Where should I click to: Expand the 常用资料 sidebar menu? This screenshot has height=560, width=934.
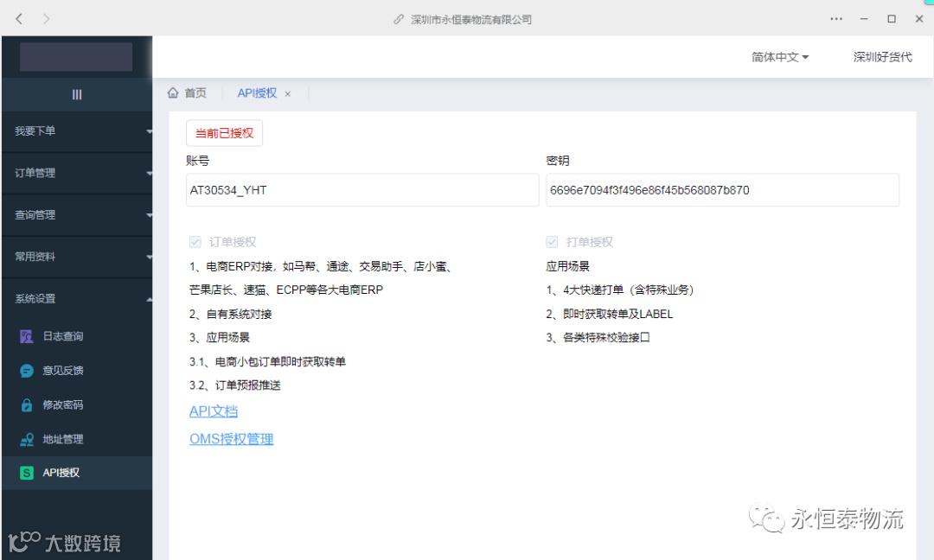(x=77, y=257)
